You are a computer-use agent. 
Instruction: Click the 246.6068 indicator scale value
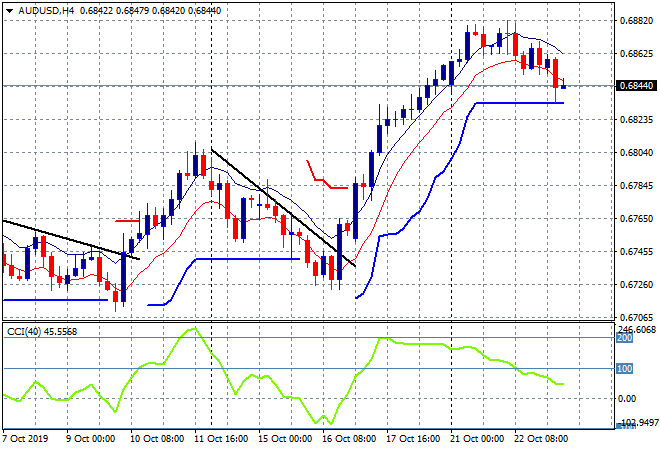(638, 329)
